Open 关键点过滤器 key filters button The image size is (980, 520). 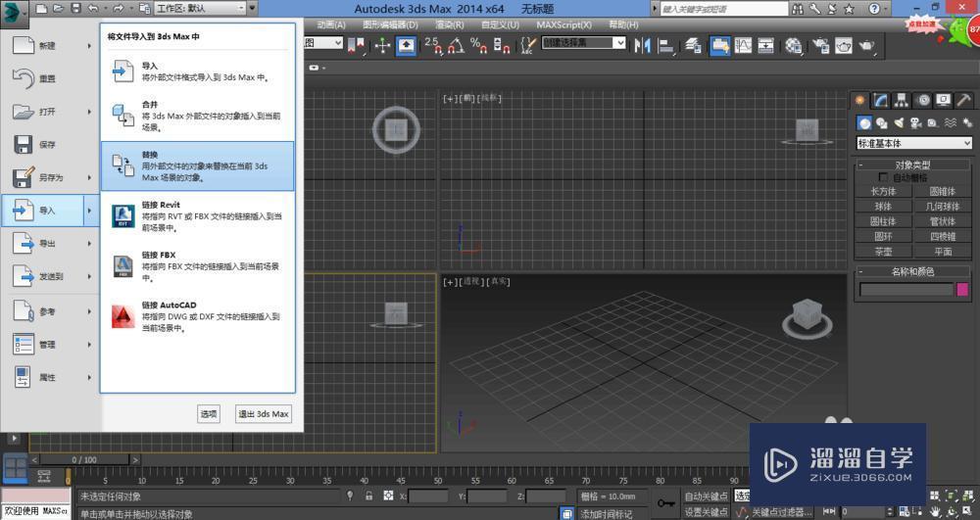[x=781, y=512]
